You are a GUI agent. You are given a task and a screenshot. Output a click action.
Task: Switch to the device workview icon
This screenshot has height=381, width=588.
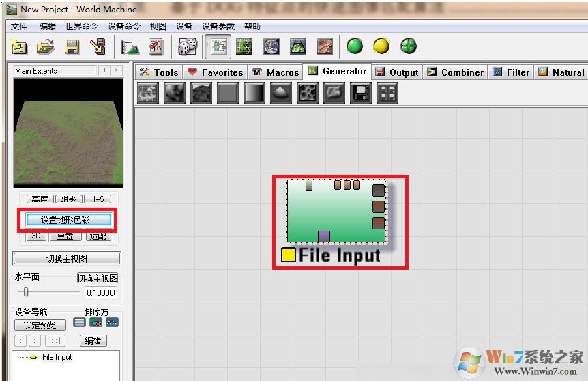coord(218,47)
